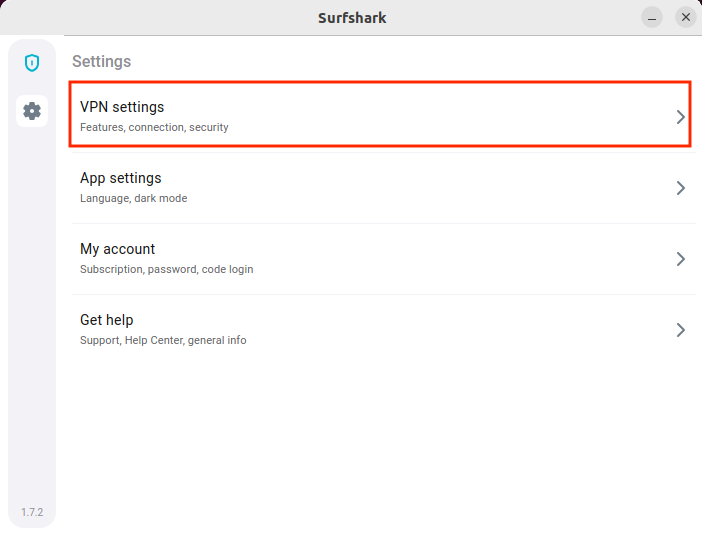Click the Surfshark title bar text
This screenshot has width=702, height=535.
click(x=351, y=17)
